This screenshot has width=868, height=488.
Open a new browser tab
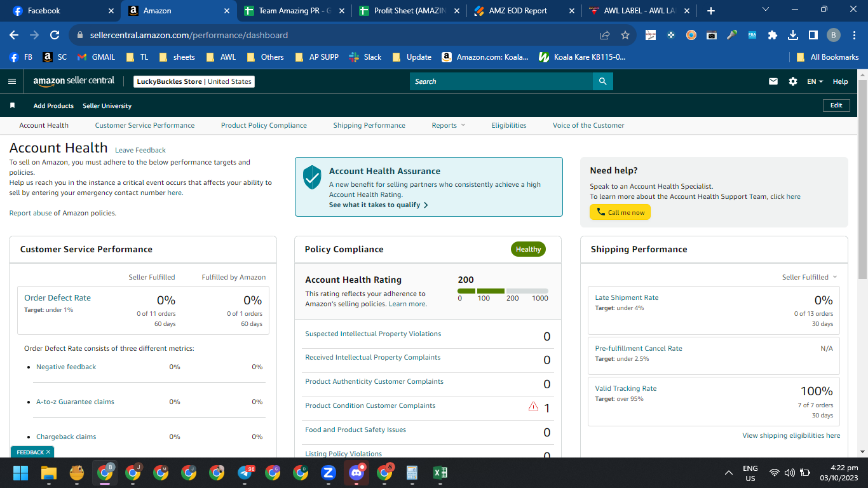(710, 11)
